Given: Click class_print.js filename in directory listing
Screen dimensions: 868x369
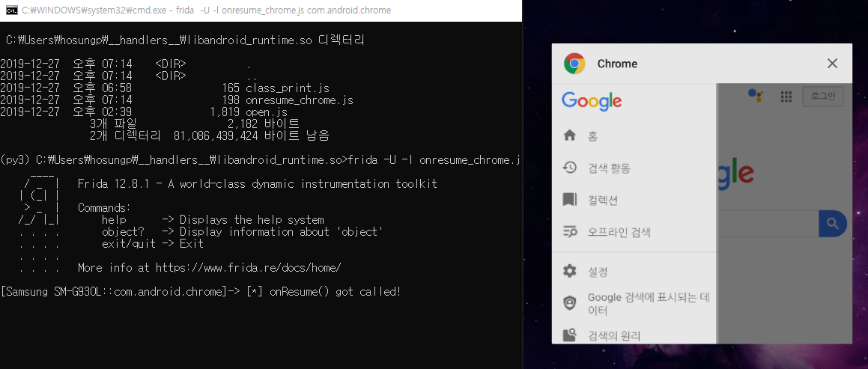Looking at the screenshot, I should pyautogui.click(x=288, y=88).
